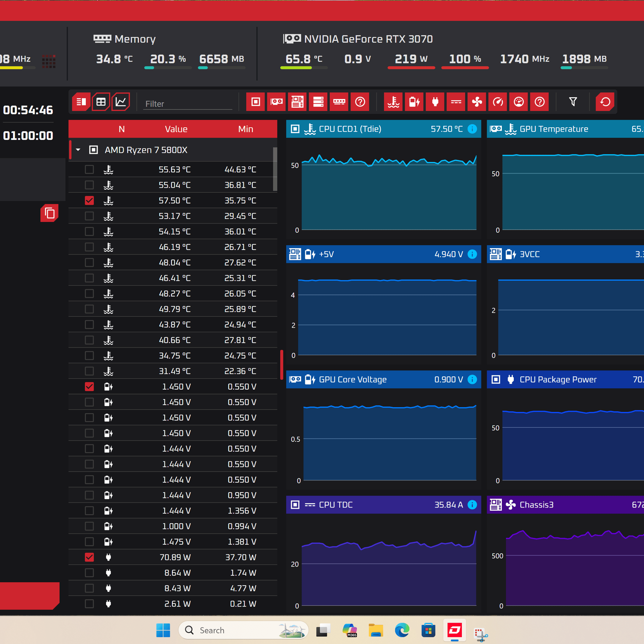Check the 53.17 °C sensor row checkbox
The width and height of the screenshot is (644, 644).
pyautogui.click(x=89, y=216)
